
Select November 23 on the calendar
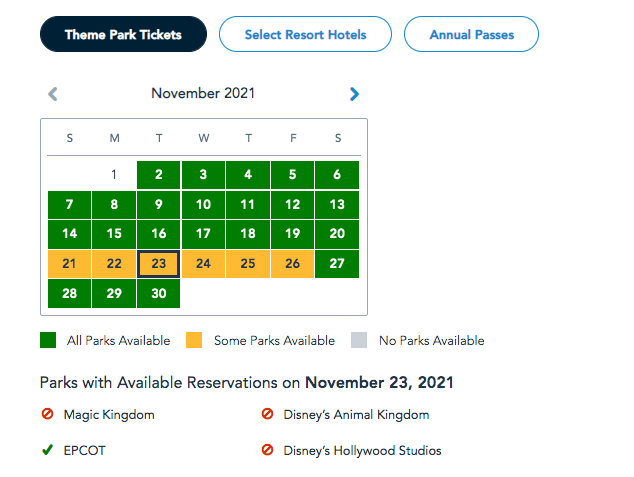[x=158, y=264]
